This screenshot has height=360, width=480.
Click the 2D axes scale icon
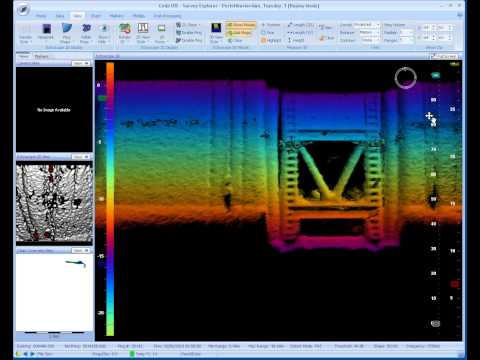point(143,29)
